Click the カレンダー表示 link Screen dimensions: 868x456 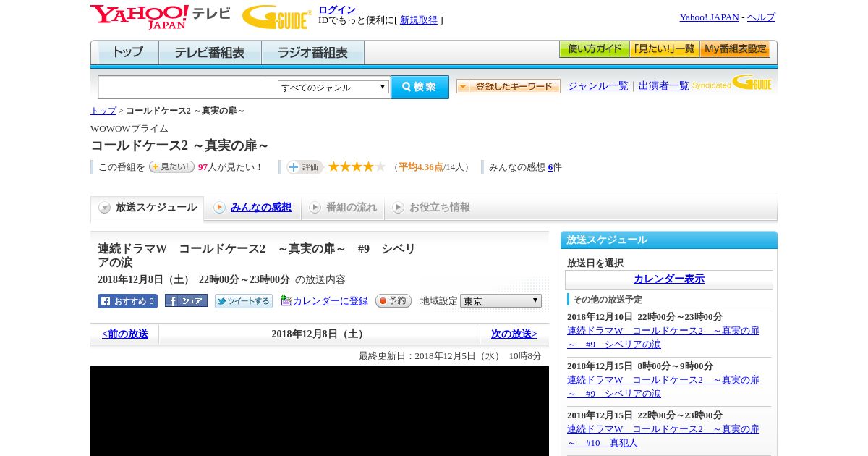click(669, 279)
